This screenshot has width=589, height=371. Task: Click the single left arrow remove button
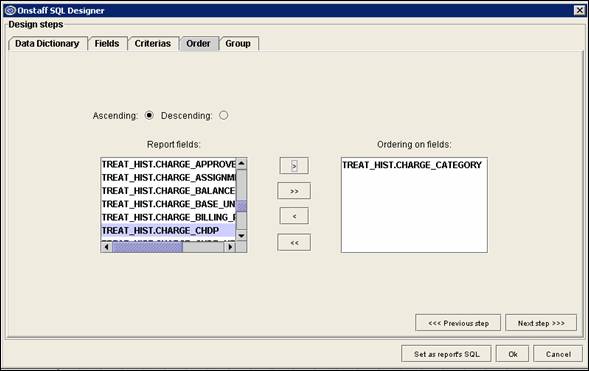294,216
